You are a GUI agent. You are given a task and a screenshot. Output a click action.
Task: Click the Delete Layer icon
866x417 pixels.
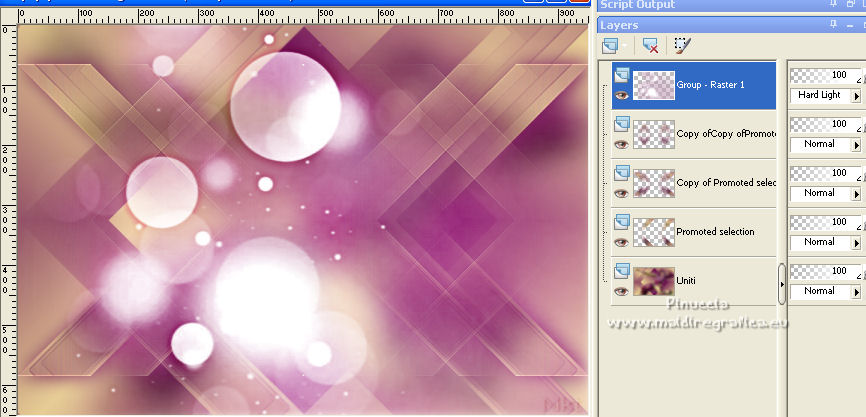(650, 46)
